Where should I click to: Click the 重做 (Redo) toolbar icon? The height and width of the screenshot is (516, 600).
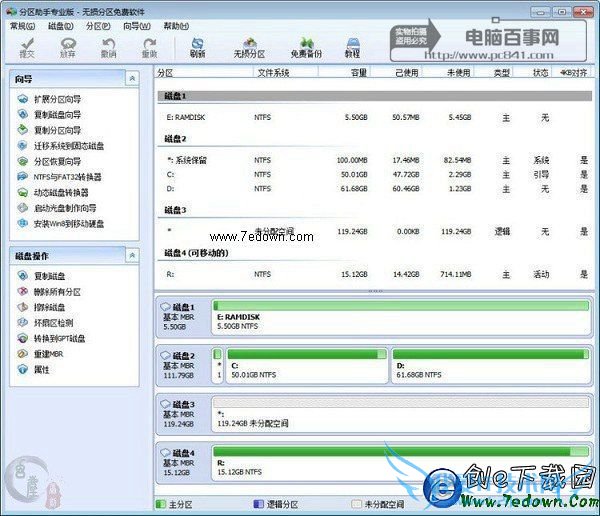coord(150,47)
